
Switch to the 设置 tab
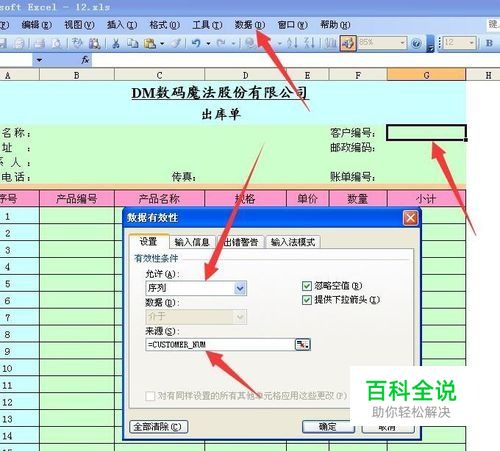pos(148,241)
